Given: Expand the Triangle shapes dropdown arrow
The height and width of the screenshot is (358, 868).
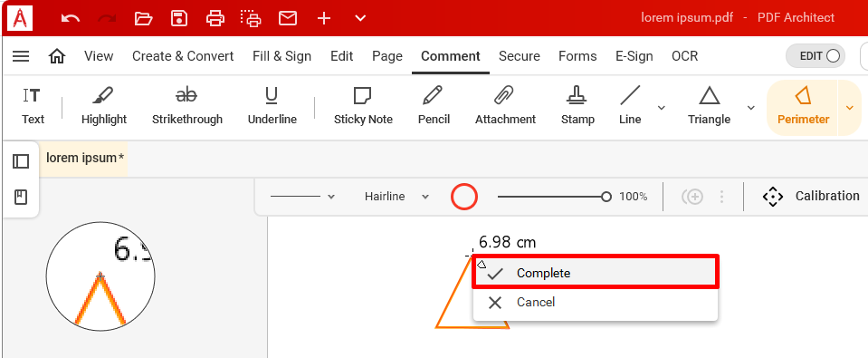Looking at the screenshot, I should click(x=751, y=108).
